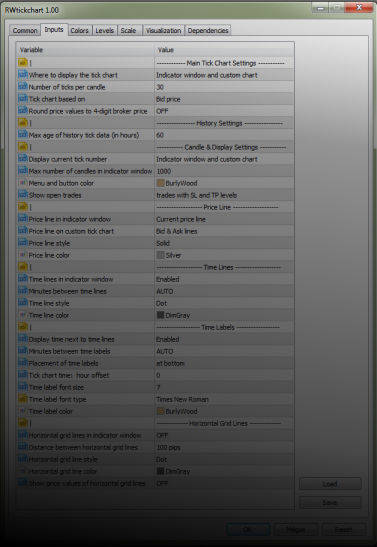Image resolution: width=377 pixels, height=547 pixels.
Task: Click icon beside Tick chart time: hour offset
Action: (23, 375)
